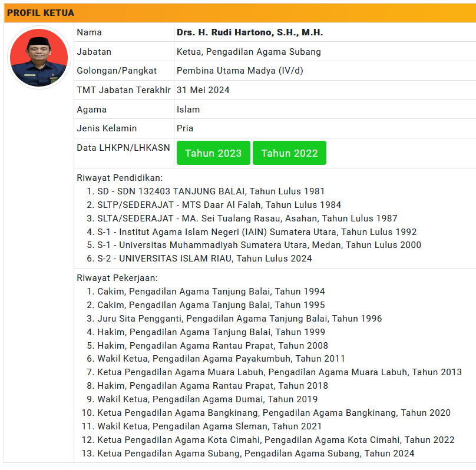The image size is (476, 470).
Task: Click the Pembina Utama Madya rank text
Action: click(248, 71)
